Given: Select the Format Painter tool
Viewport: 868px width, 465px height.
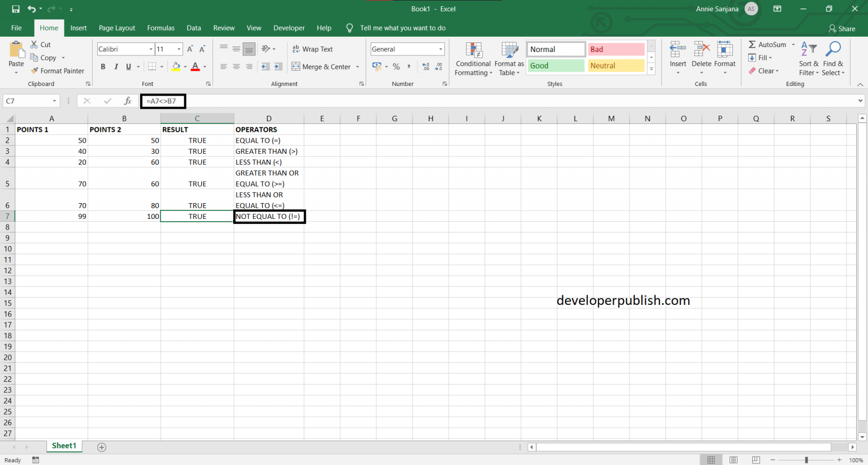Looking at the screenshot, I should coord(58,70).
